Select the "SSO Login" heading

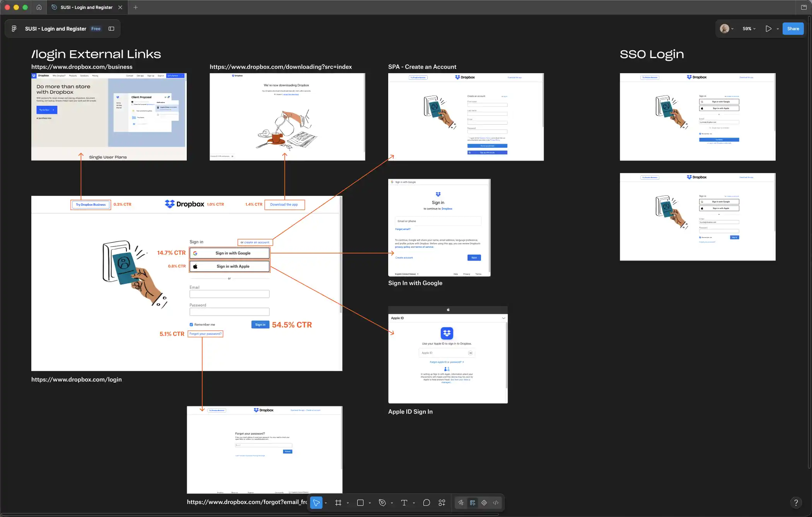pyautogui.click(x=652, y=54)
